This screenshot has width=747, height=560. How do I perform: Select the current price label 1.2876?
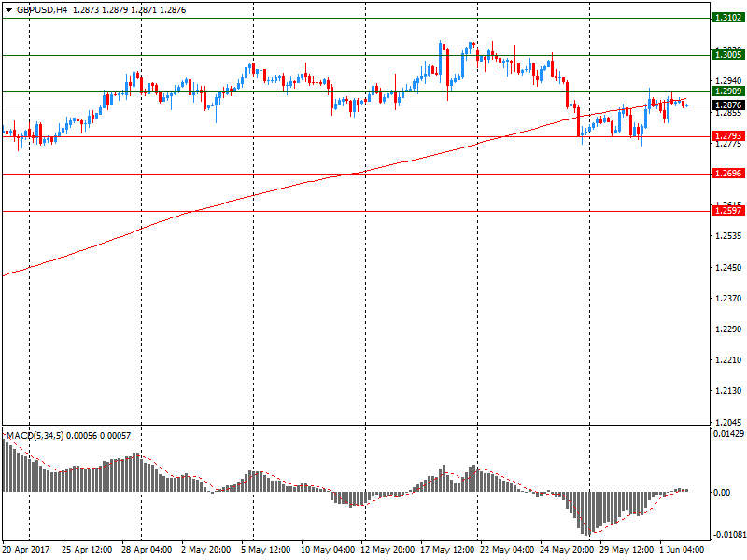[728, 105]
